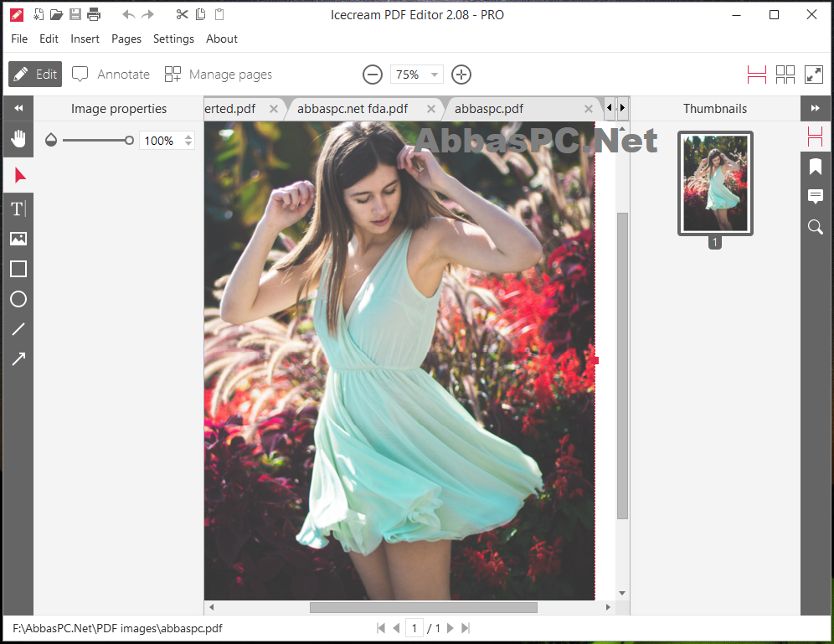
Task: Switch to the partially hidden erted.pdf tab
Action: (229, 109)
